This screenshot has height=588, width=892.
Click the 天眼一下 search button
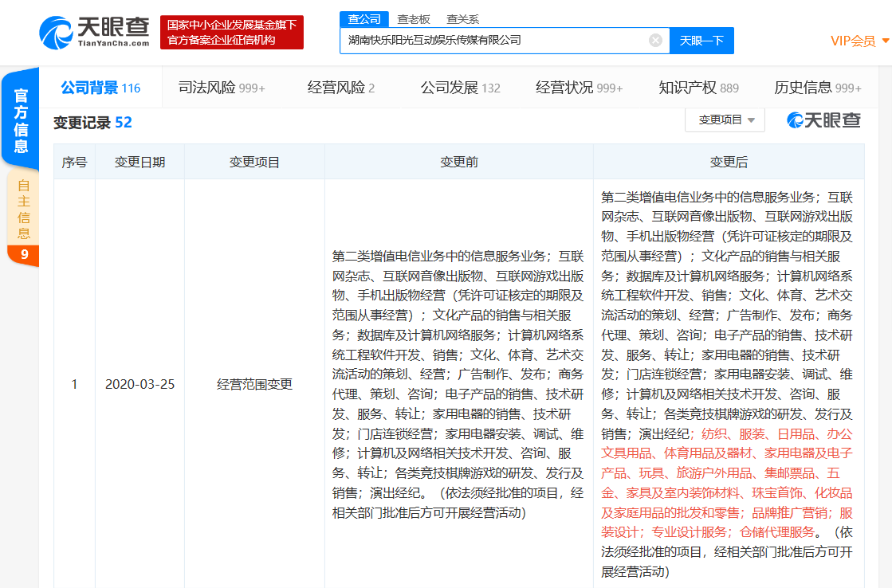(701, 40)
